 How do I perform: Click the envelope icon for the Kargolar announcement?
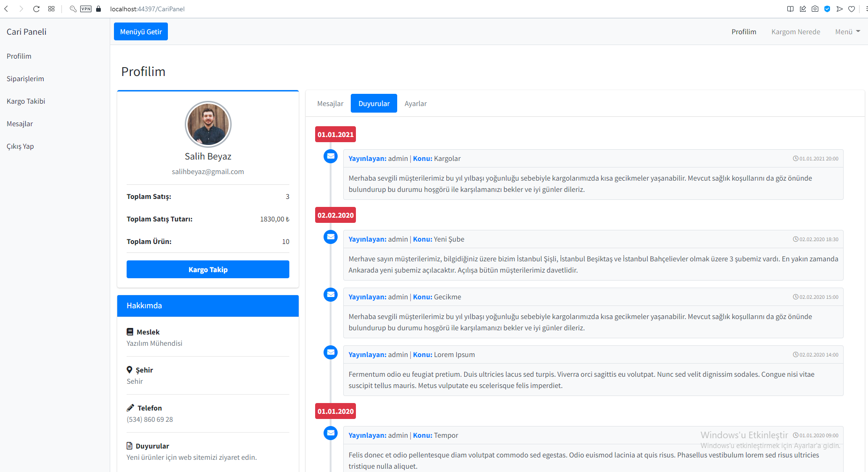point(331,156)
